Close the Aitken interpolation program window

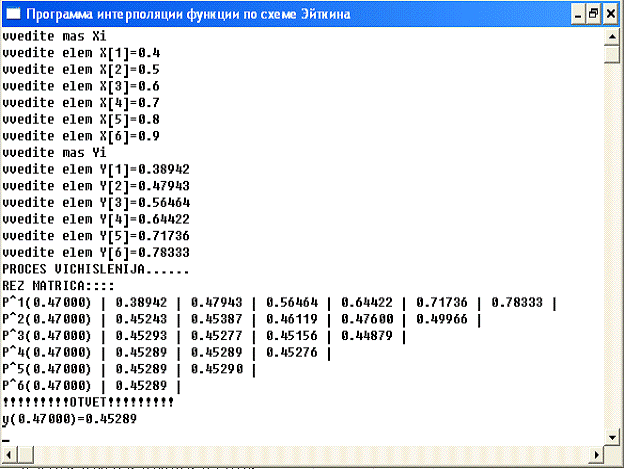(x=610, y=15)
